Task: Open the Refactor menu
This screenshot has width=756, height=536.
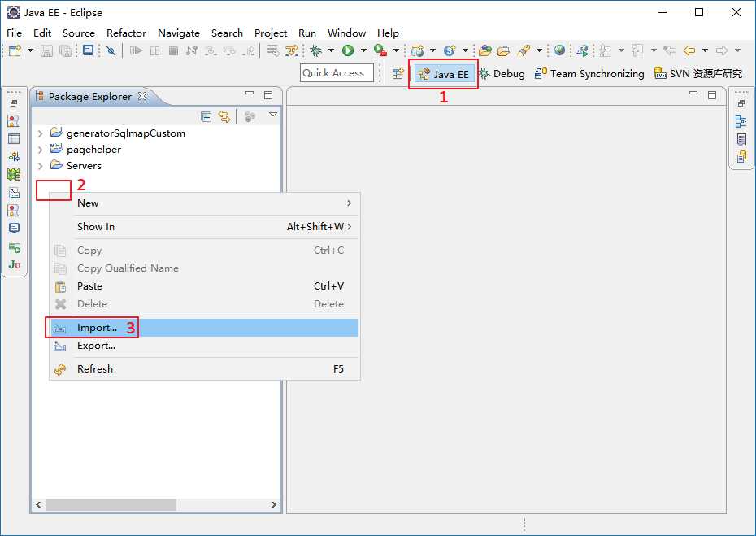Action: click(x=126, y=33)
